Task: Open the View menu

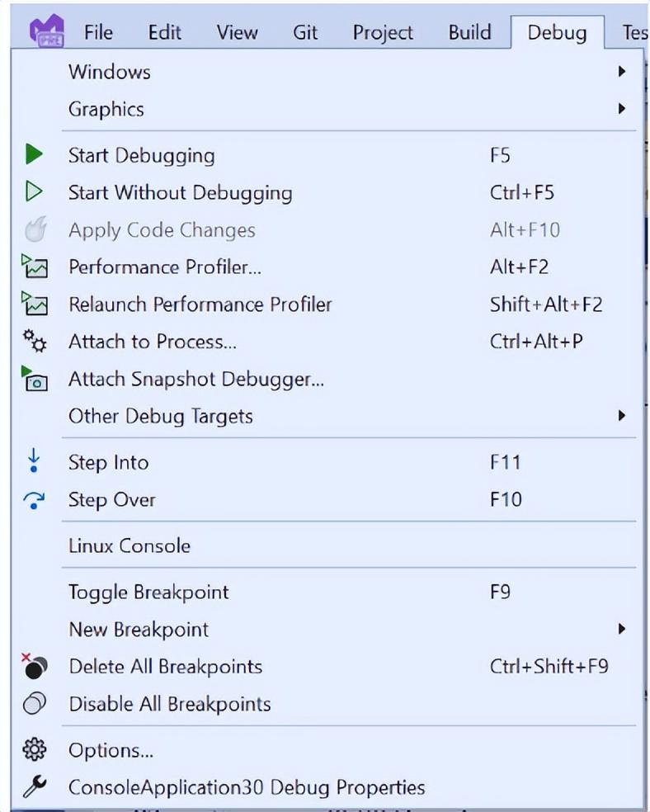Action: point(237,33)
